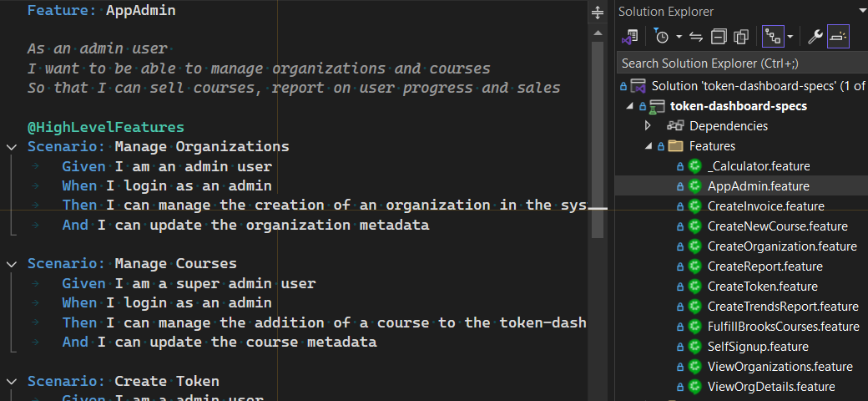Viewport: 868px width, 401px height.
Task: Expand the Dependencies node
Action: coord(648,126)
